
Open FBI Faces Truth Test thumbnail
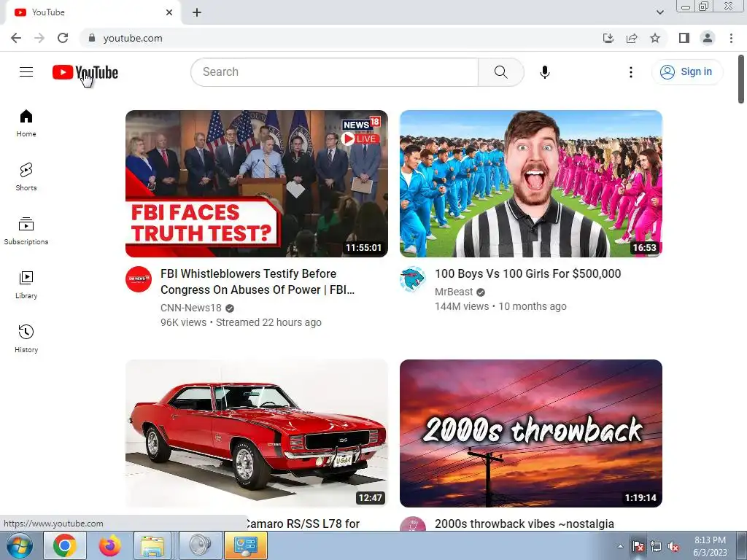point(257,184)
